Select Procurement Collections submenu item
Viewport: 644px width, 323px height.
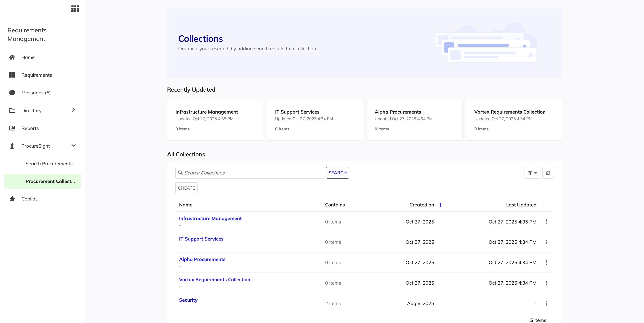42,181
